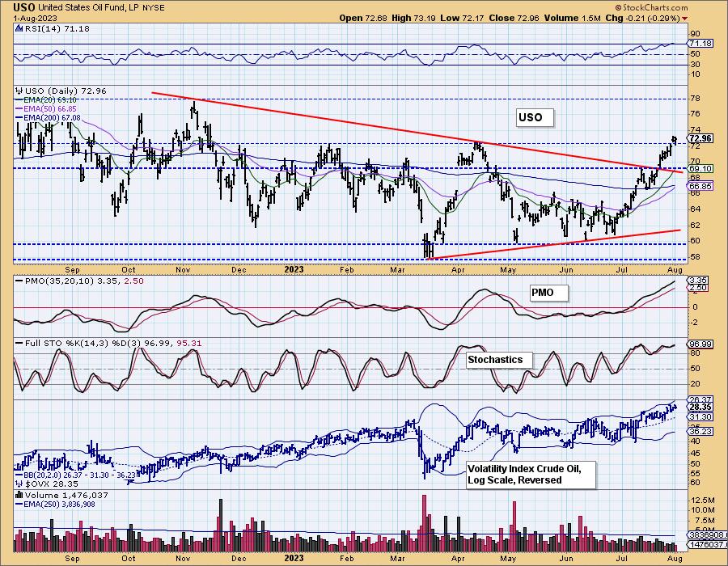Click the USO annotation box on price chart
This screenshot has height=566, width=728.
tap(535, 117)
